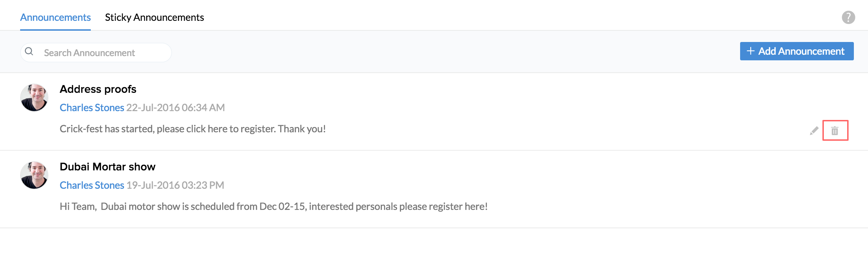Select the Dubai Mortar show announcement title
Viewport: 868px width, 254px height.
(107, 167)
